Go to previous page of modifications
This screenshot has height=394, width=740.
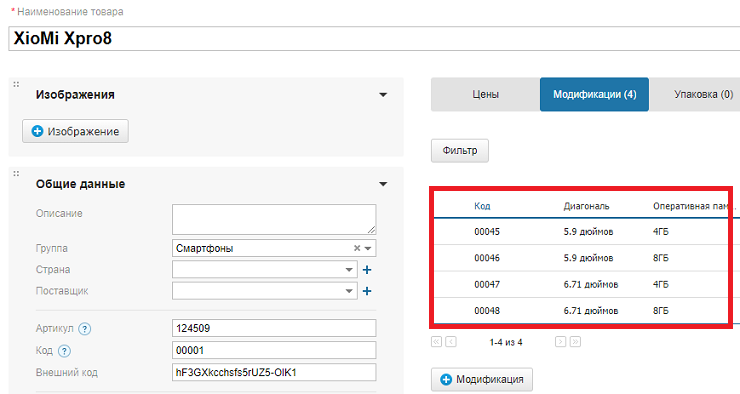(x=451, y=342)
